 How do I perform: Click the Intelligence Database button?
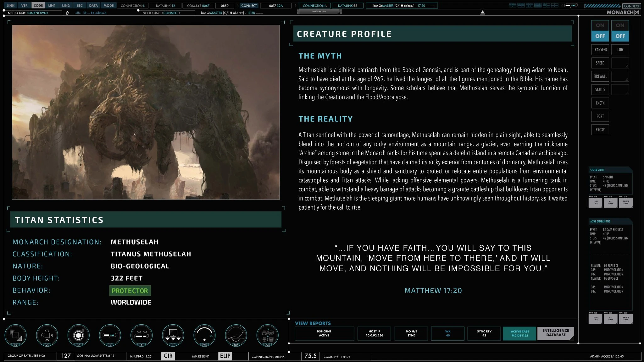click(556, 333)
